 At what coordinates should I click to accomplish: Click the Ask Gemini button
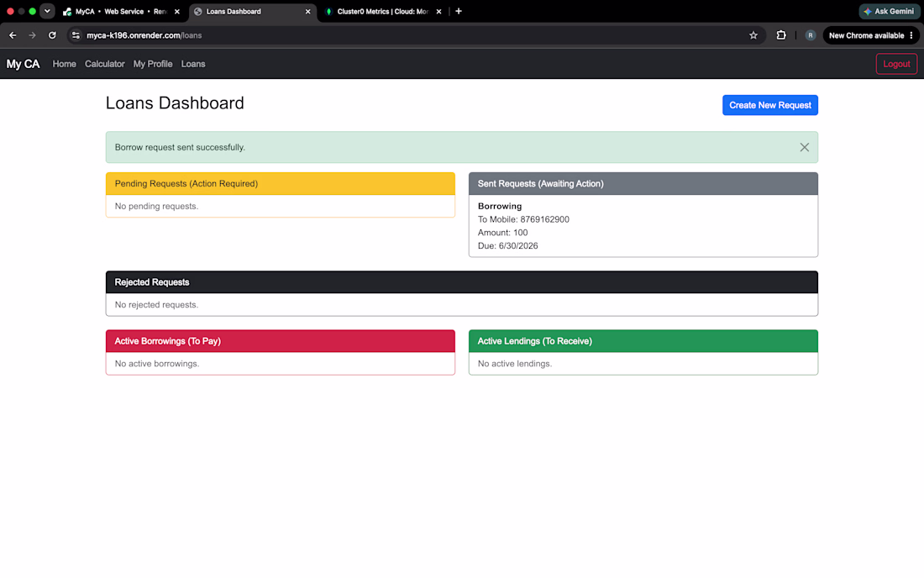point(890,11)
